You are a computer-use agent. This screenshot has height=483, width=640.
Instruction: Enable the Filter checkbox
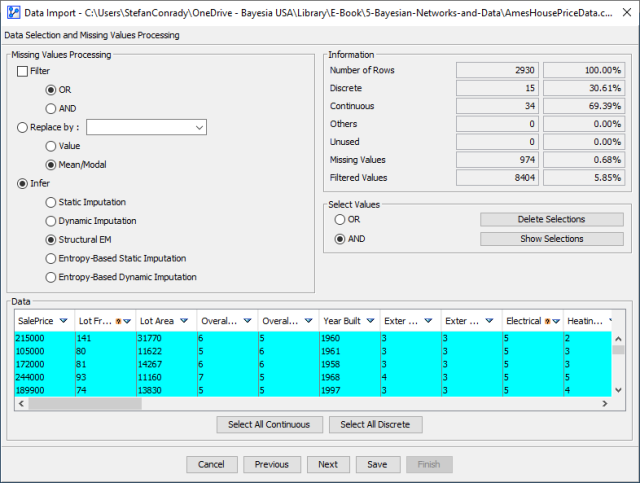coord(22,71)
